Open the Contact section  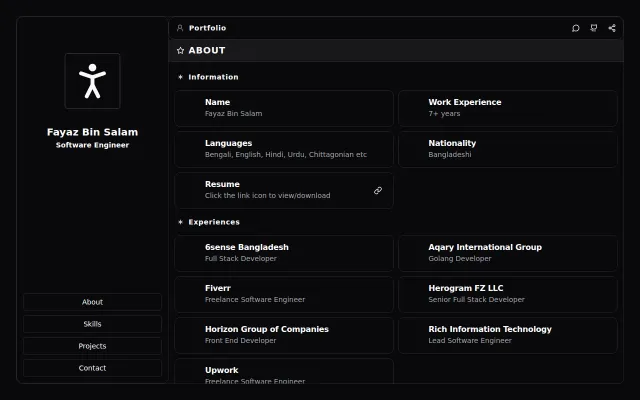[x=93, y=368]
